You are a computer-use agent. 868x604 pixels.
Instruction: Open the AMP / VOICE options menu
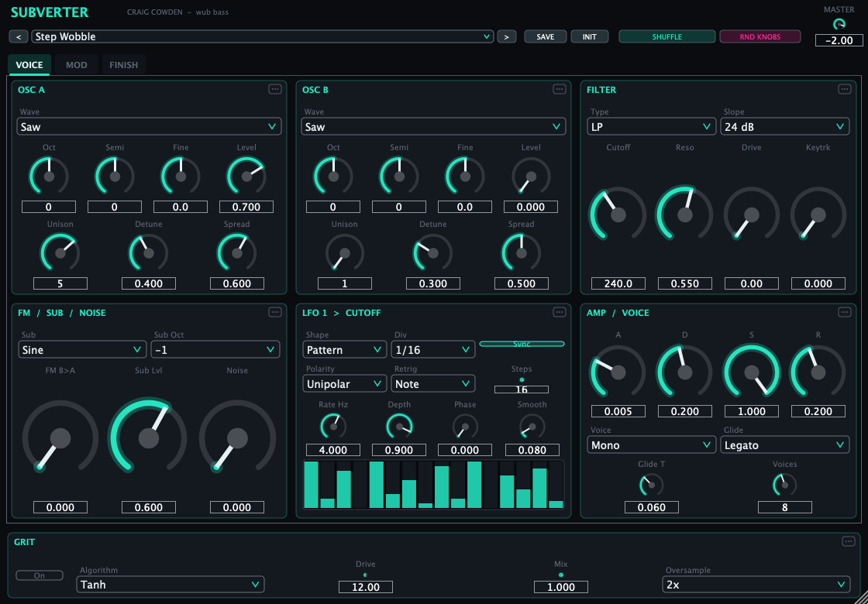tap(844, 312)
